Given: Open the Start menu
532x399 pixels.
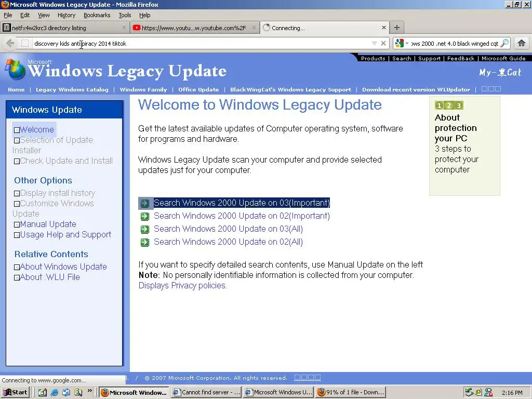Looking at the screenshot, I should [x=15, y=392].
